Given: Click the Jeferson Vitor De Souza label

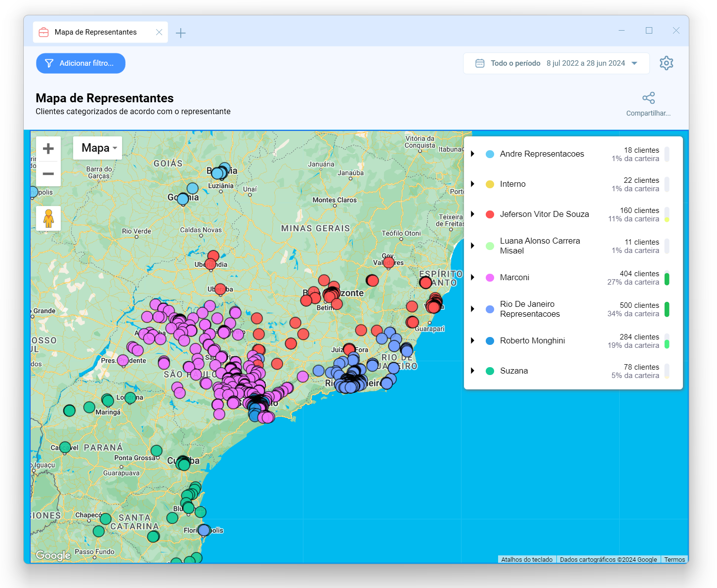Looking at the screenshot, I should [544, 214].
